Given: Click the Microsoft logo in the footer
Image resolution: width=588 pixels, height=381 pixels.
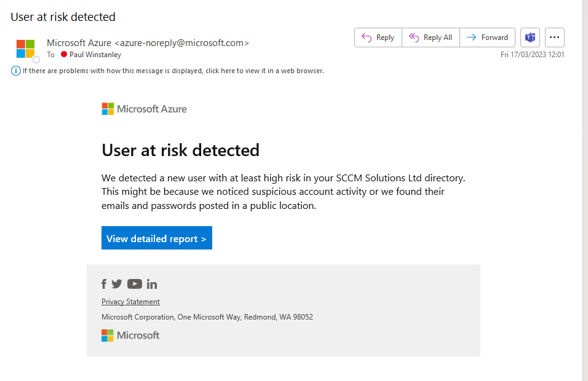Looking at the screenshot, I should click(x=130, y=335).
